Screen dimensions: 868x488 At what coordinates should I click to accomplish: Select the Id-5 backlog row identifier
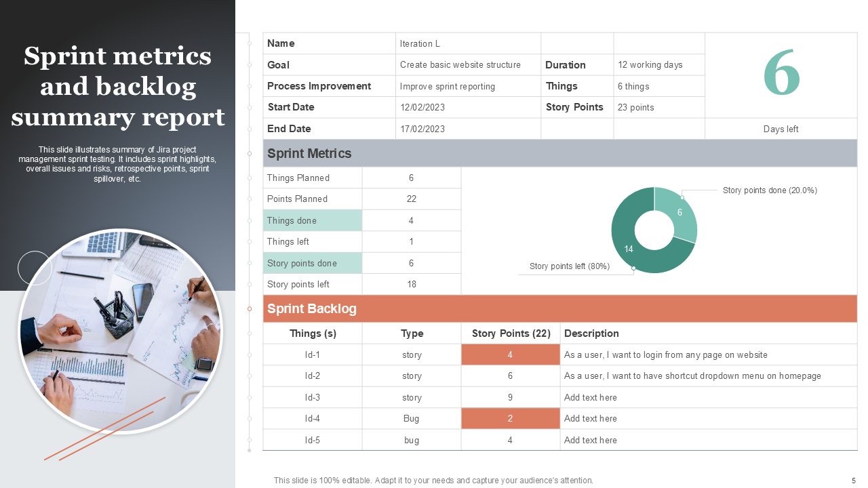coord(313,440)
